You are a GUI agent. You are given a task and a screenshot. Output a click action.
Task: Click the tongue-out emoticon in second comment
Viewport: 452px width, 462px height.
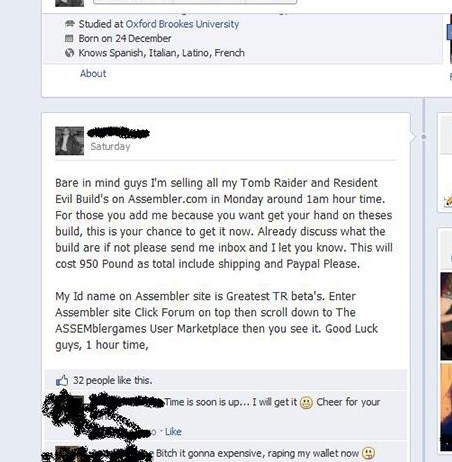click(x=368, y=453)
